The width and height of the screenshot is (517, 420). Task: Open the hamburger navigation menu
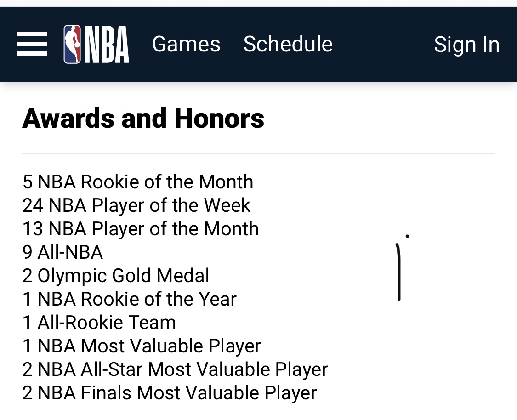(x=32, y=44)
